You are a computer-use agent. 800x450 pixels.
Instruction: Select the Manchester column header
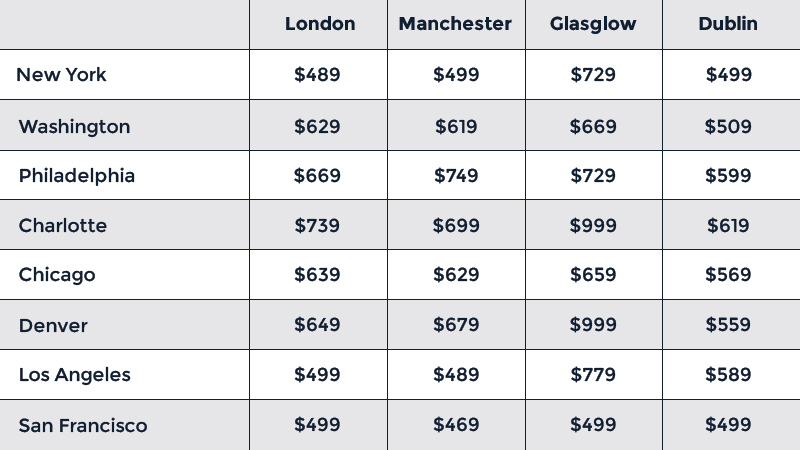pos(455,24)
